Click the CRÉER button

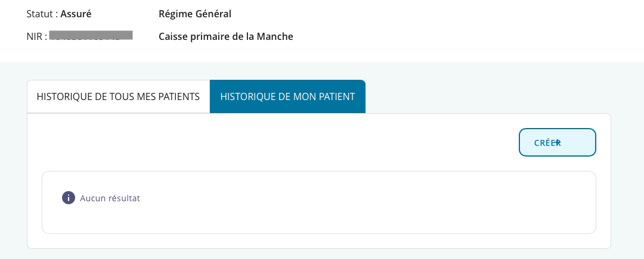(558, 142)
